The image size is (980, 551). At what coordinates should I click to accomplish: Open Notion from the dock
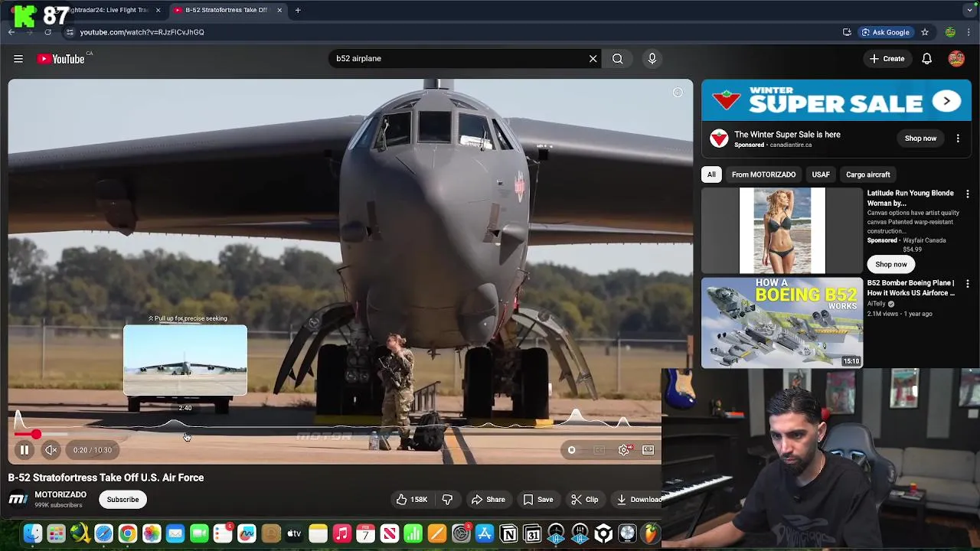(508, 533)
